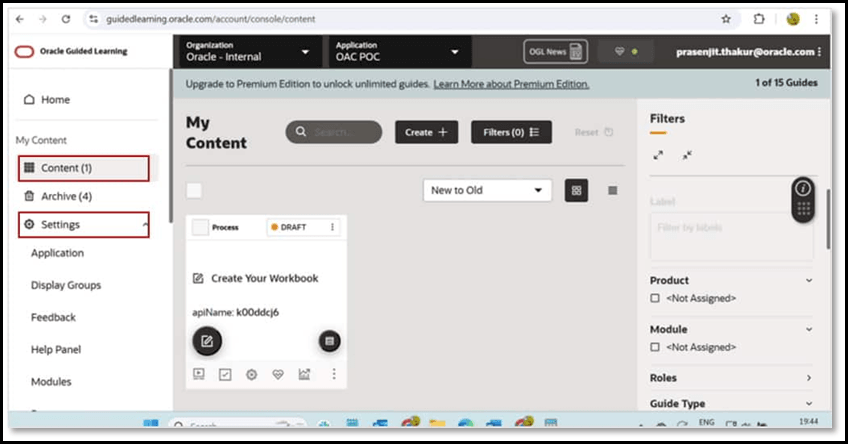Click the round notes button on guide card
This screenshot has height=444, width=848.
pos(329,341)
